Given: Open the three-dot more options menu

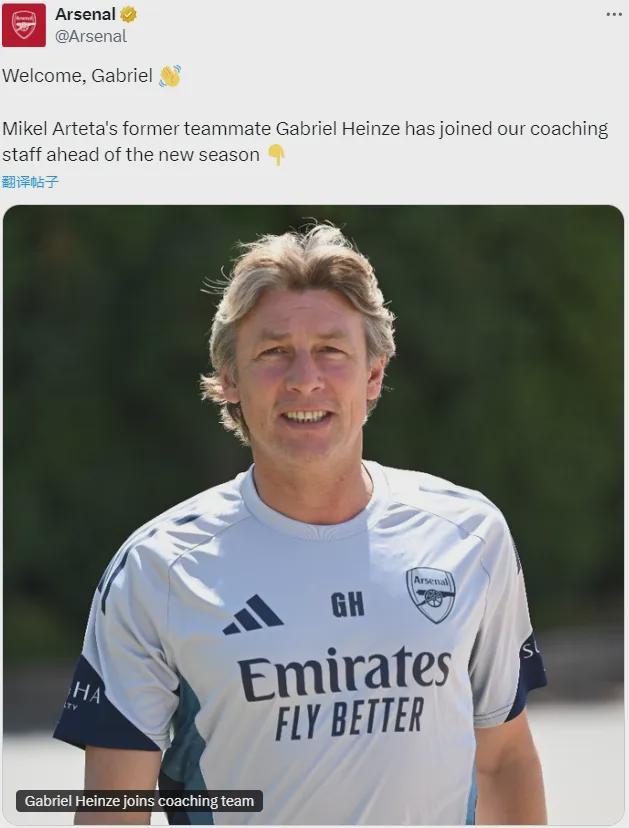Looking at the screenshot, I should coord(614,14).
